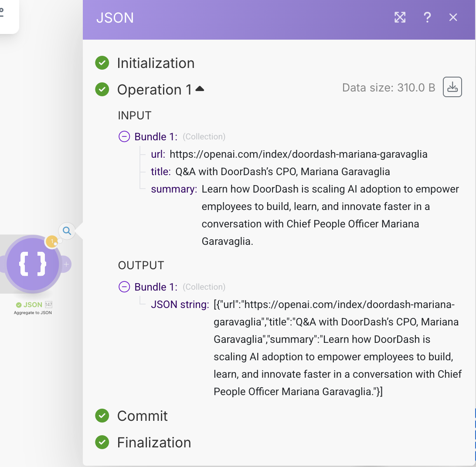Click the input summary text value
This screenshot has height=467, width=476.
330,215
